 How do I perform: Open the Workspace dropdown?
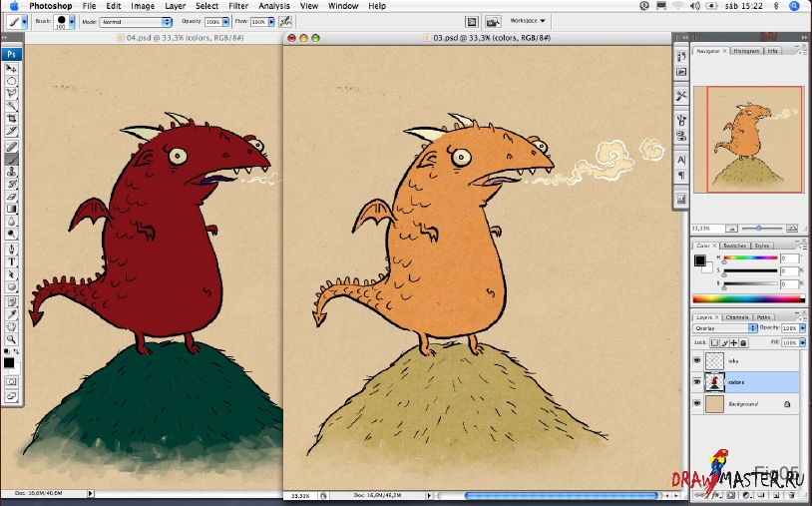528,21
